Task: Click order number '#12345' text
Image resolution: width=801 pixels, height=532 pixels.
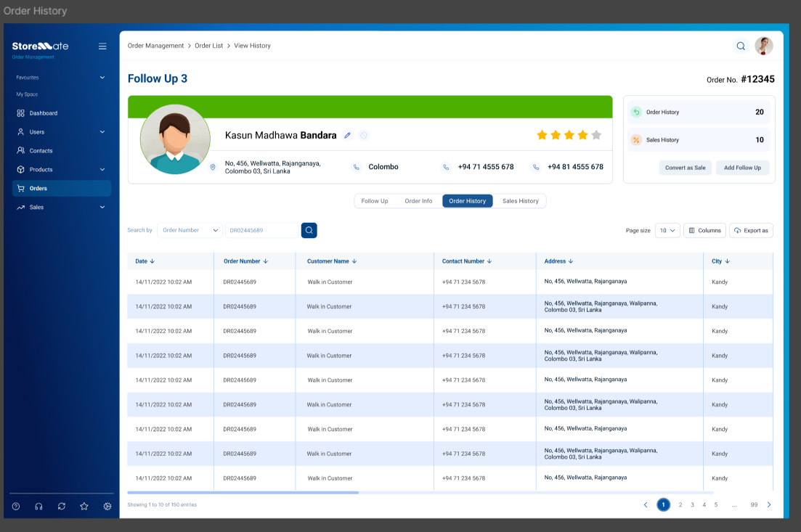Action: click(x=757, y=79)
